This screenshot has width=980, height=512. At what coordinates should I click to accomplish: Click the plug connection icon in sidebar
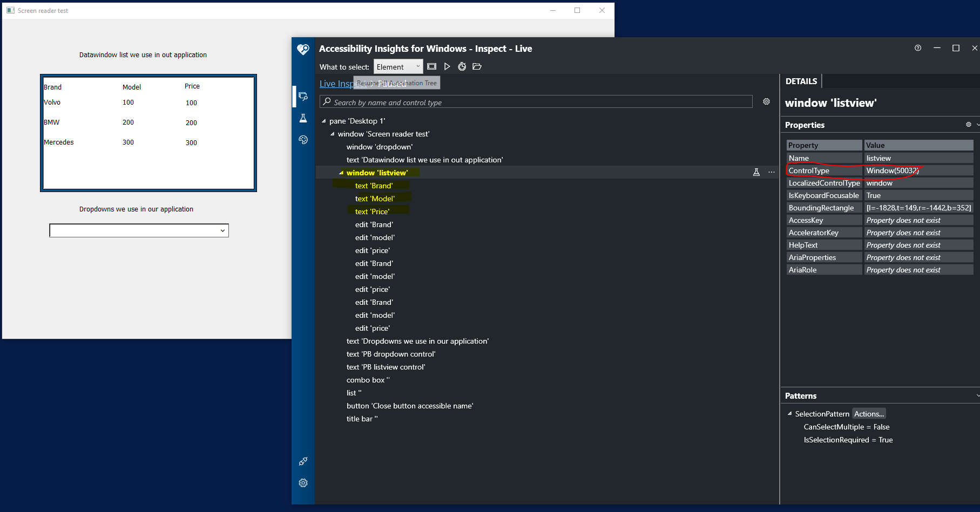coord(303,461)
